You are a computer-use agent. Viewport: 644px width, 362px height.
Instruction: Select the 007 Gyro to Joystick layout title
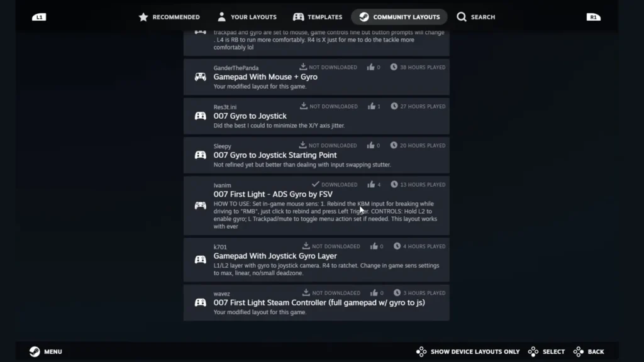click(250, 116)
